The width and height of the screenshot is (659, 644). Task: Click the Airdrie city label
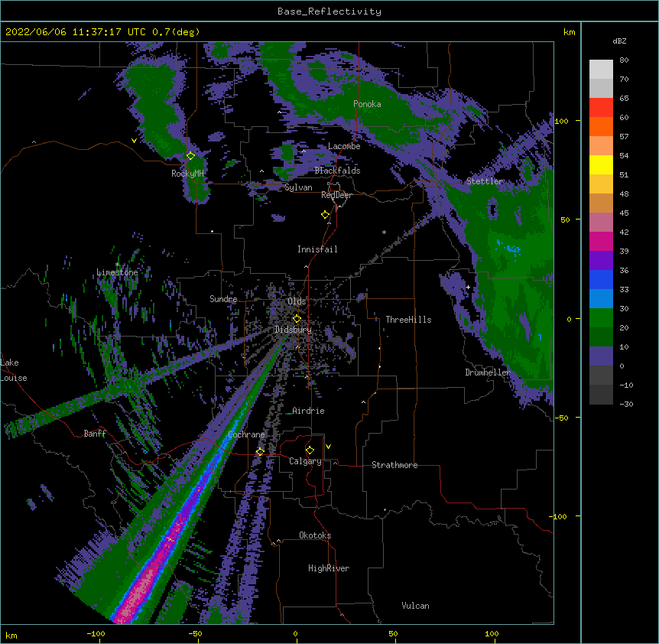(309, 411)
